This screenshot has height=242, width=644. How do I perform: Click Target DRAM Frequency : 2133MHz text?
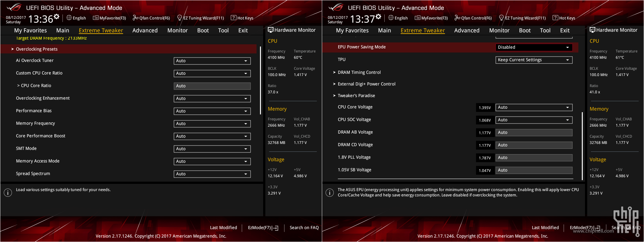click(x=51, y=38)
